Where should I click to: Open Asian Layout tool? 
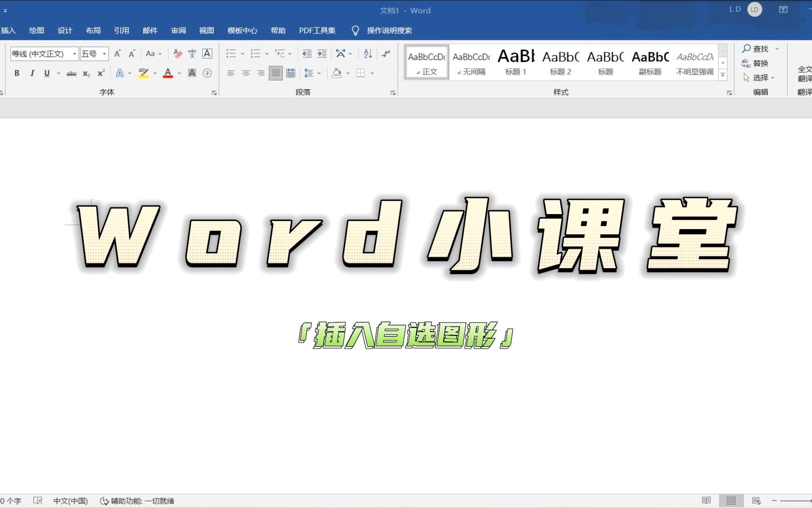pos(341,54)
